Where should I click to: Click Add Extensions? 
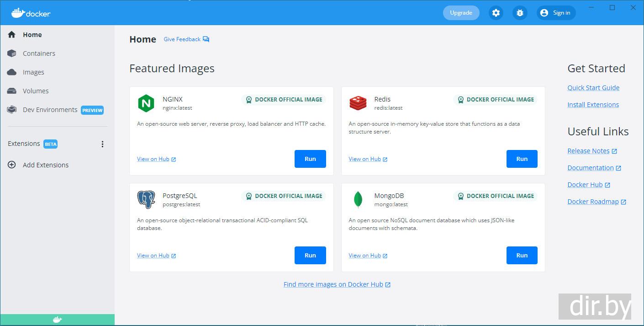pos(45,165)
